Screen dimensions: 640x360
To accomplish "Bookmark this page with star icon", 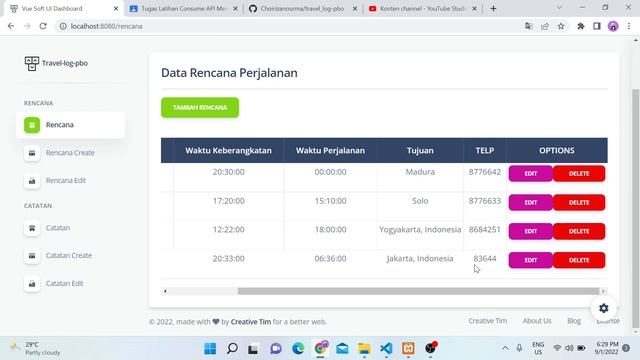I will coord(561,26).
